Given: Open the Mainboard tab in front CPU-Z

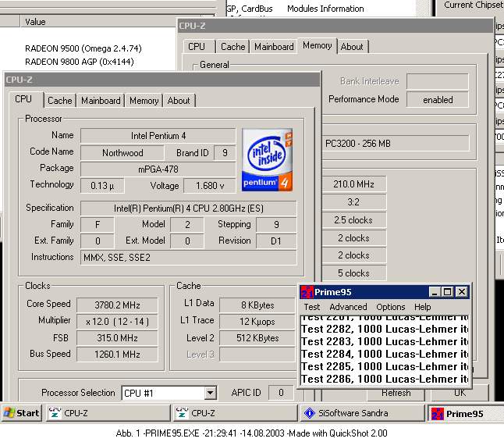Looking at the screenshot, I should coord(101,101).
